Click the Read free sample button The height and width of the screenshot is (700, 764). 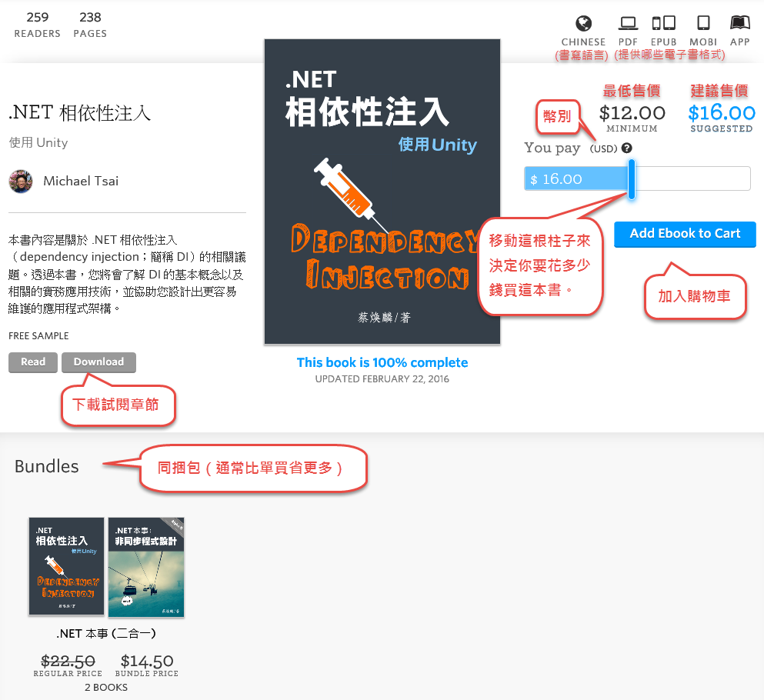coord(33,362)
